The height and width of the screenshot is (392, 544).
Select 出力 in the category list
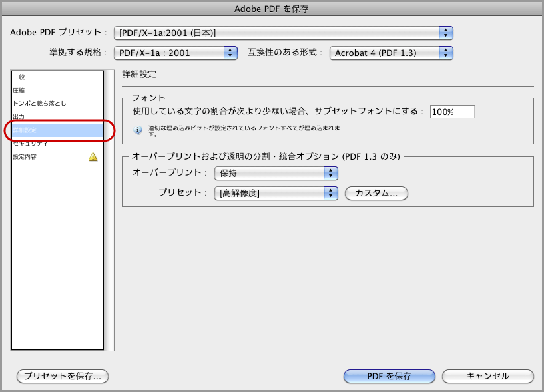click(x=57, y=117)
